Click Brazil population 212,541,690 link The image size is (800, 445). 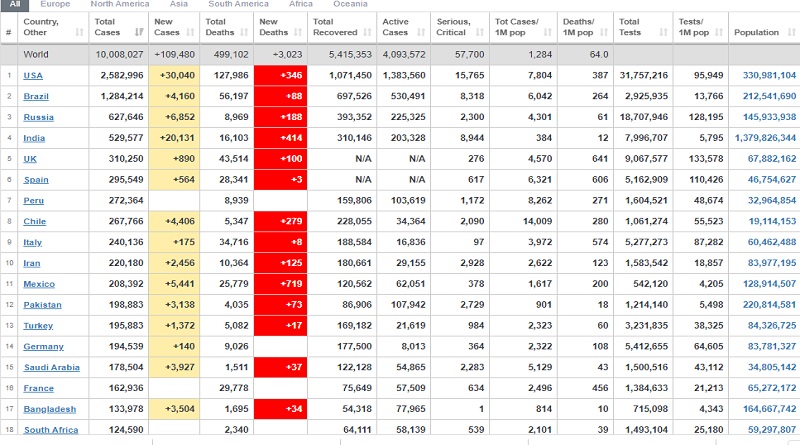[x=769, y=96]
